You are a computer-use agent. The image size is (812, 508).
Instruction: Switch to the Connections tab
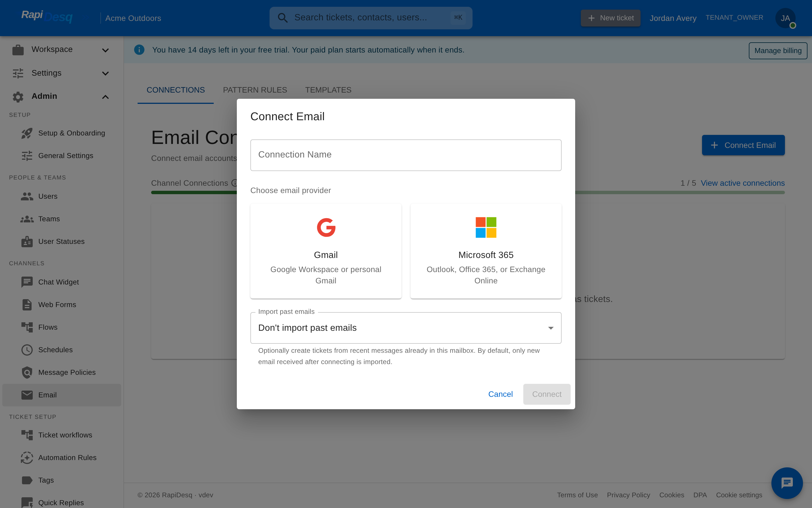pyautogui.click(x=175, y=90)
